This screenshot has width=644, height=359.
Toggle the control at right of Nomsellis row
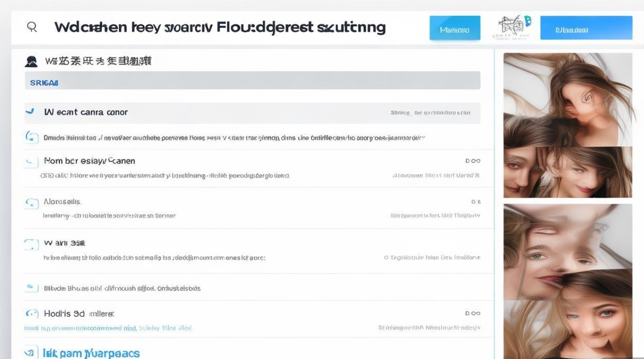coord(475,202)
